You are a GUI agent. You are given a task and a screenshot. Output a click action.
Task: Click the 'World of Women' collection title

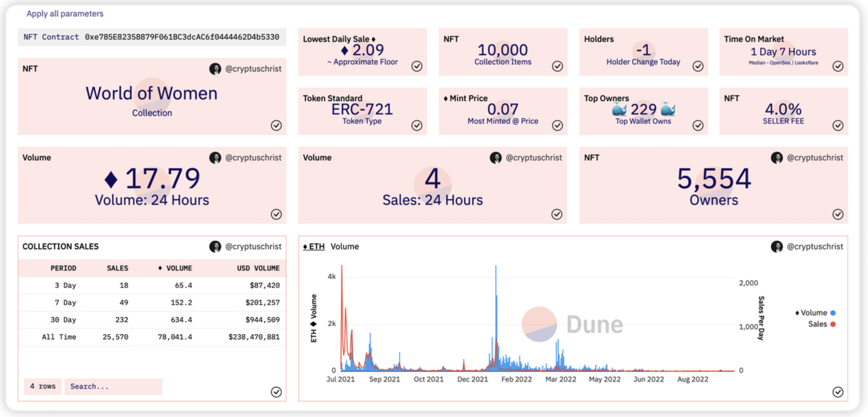152,93
